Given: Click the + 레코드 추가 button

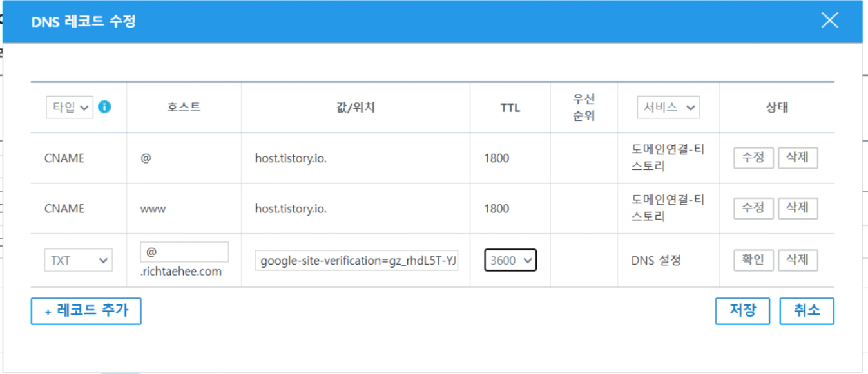Looking at the screenshot, I should coord(86,311).
